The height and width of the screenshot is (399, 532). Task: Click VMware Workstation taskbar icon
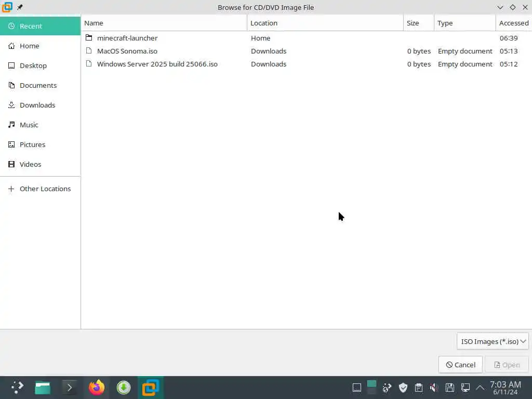click(151, 388)
